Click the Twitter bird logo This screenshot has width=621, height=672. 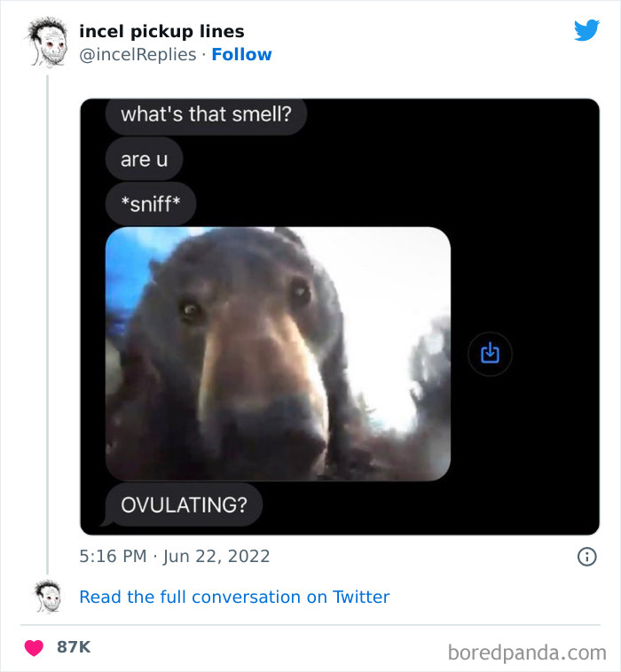coord(586,31)
